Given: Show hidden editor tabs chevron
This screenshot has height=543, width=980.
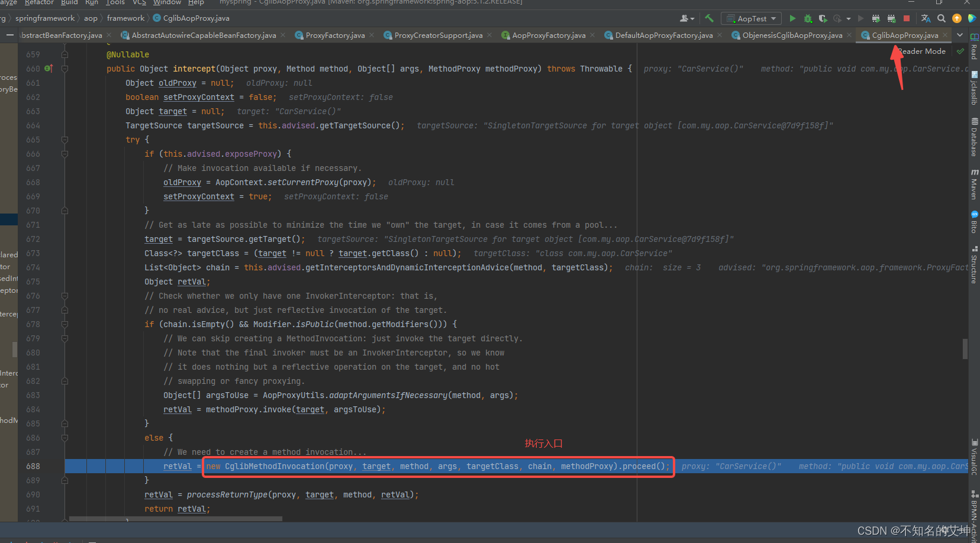Looking at the screenshot, I should coord(960,35).
